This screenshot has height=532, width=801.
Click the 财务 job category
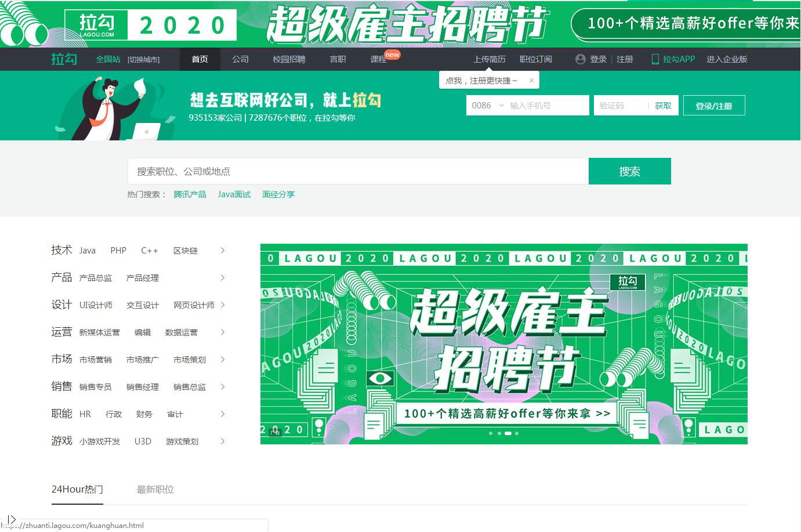144,414
